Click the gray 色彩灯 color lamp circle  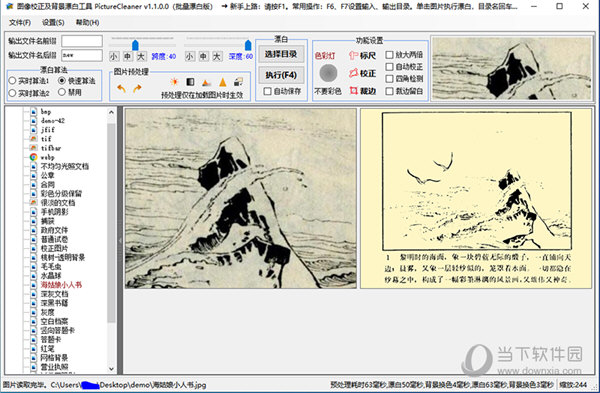pyautogui.click(x=328, y=73)
